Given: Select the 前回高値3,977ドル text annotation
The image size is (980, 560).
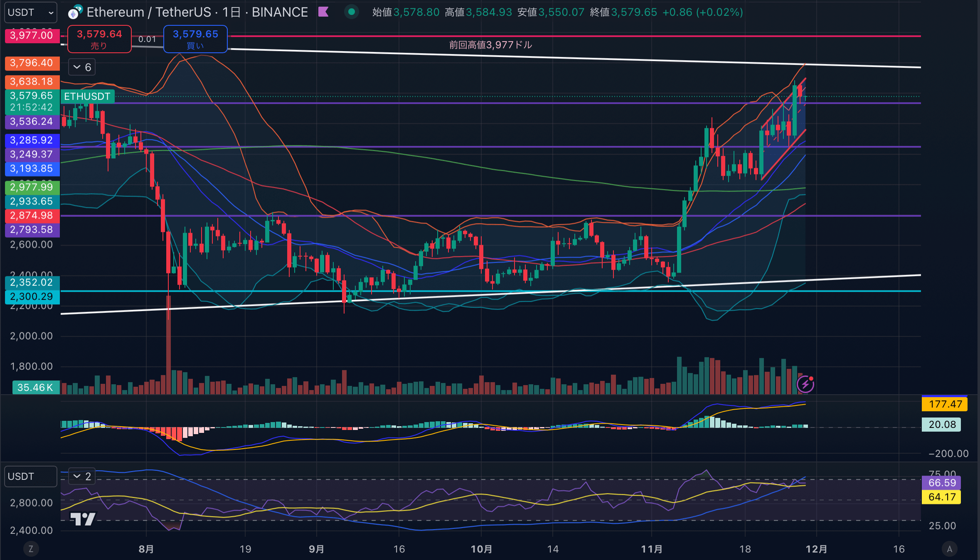Looking at the screenshot, I should click(490, 45).
